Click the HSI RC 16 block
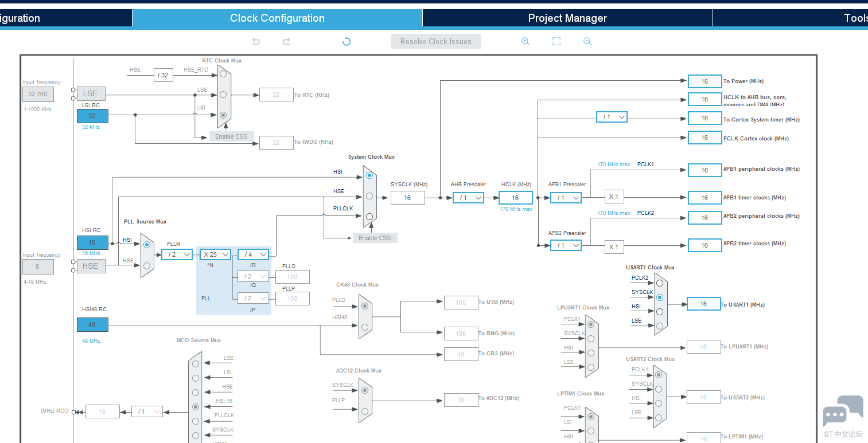This screenshot has width=868, height=443. [x=92, y=242]
